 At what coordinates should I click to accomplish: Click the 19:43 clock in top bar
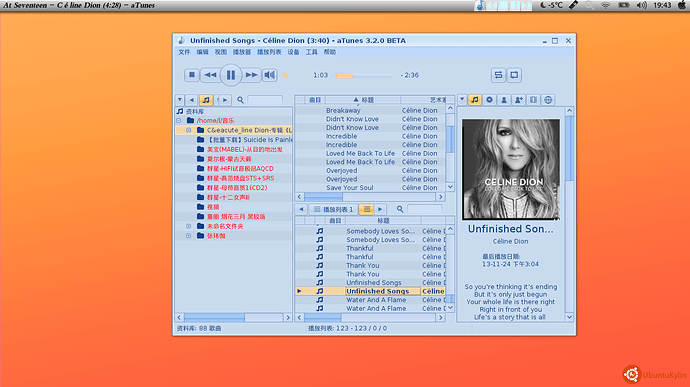[x=662, y=5]
